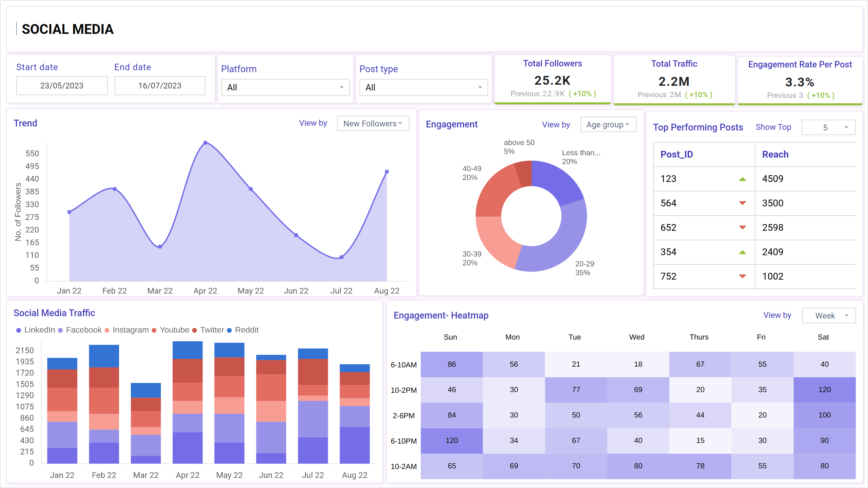The height and width of the screenshot is (488, 868).
Task: Open the Post type dropdown
Action: pos(423,87)
